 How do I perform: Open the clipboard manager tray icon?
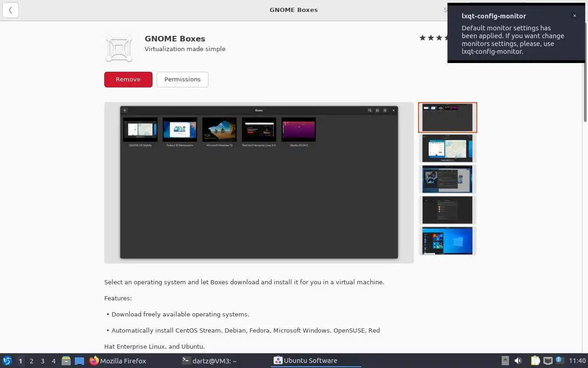(535, 361)
